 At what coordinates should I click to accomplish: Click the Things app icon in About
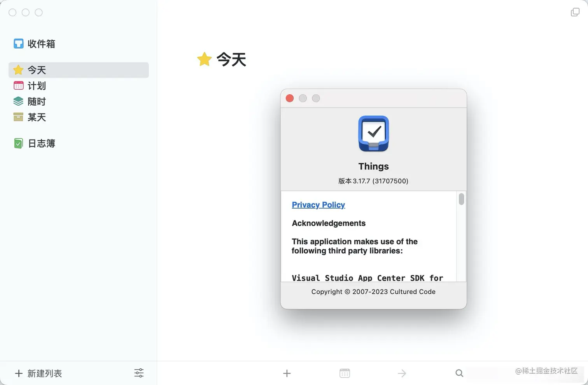(373, 134)
